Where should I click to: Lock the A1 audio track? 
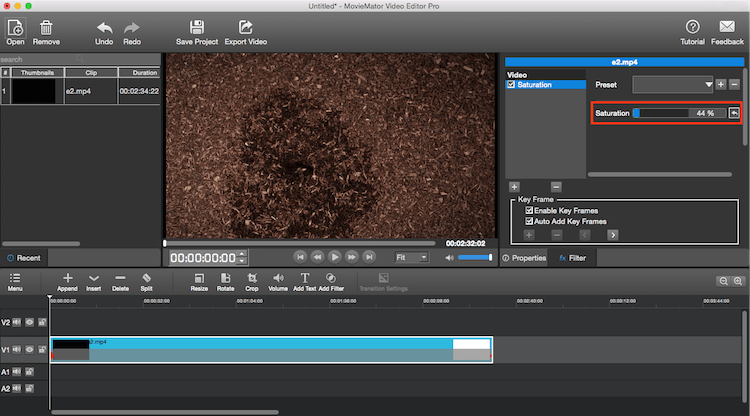pos(30,372)
